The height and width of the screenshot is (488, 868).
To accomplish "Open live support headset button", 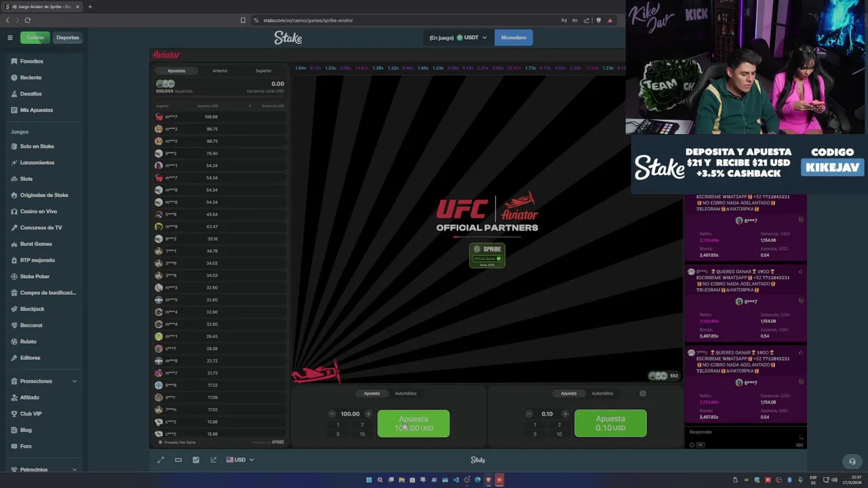I will pos(852,462).
